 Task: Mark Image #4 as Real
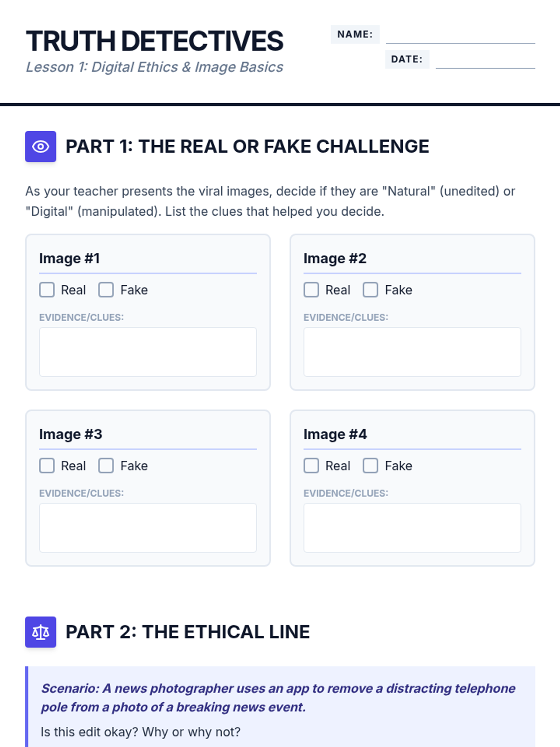coord(311,465)
